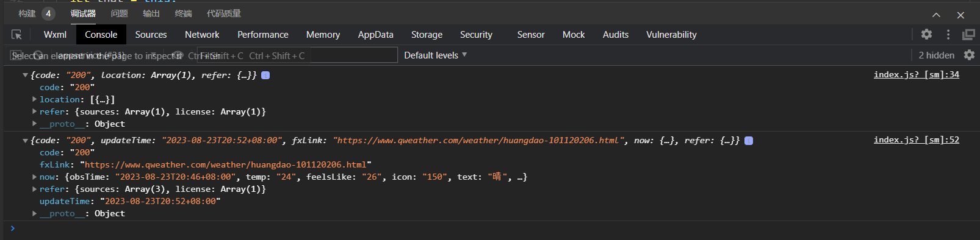Open DevTools settings gear icon
The image size is (980, 240).
926,34
